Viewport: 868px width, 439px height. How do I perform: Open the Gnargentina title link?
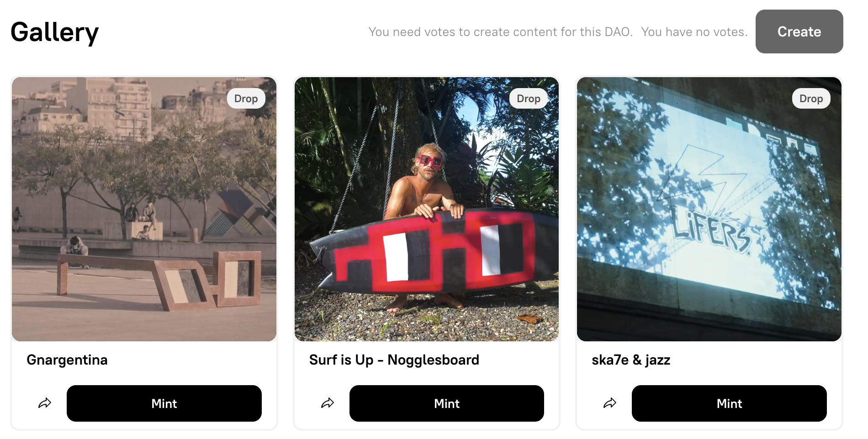click(x=67, y=360)
